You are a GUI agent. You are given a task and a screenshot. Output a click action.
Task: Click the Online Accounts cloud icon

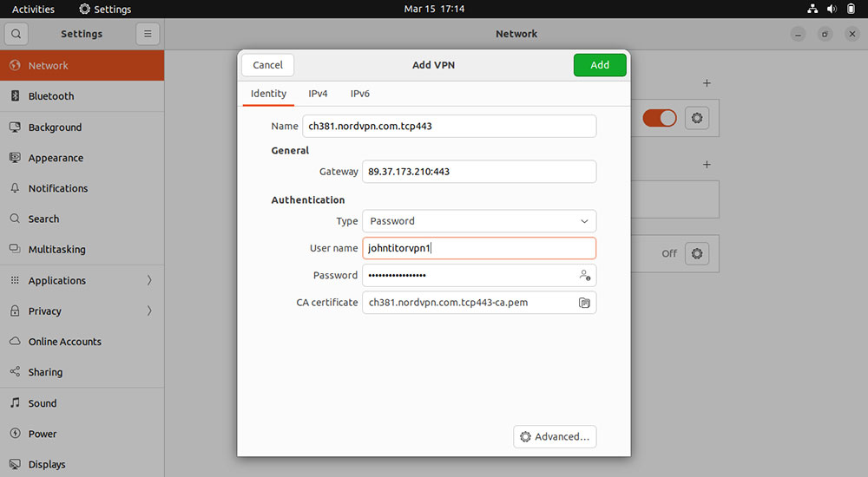pos(15,341)
